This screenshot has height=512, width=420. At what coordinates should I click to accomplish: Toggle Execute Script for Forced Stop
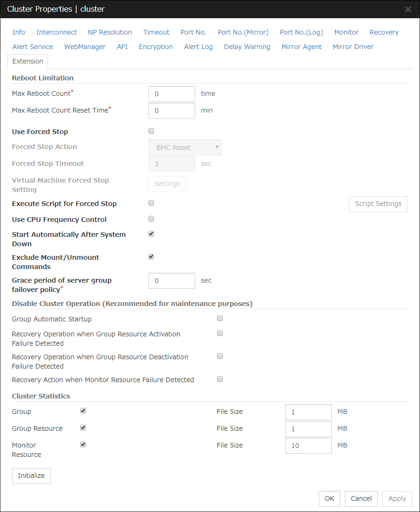click(151, 203)
